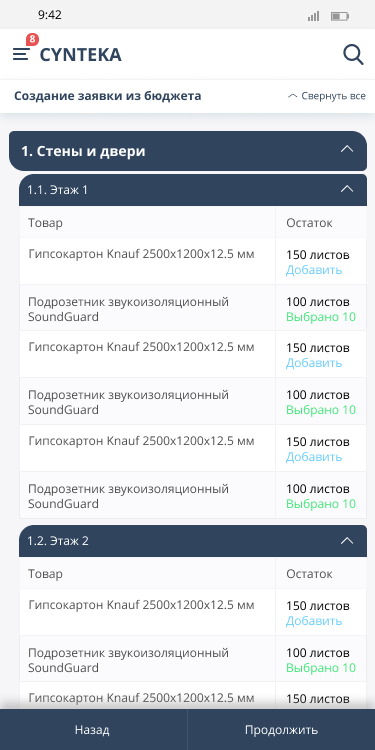375x750 pixels.
Task: Collapse the '1. Стены и двери' section chevron
Action: (x=347, y=149)
